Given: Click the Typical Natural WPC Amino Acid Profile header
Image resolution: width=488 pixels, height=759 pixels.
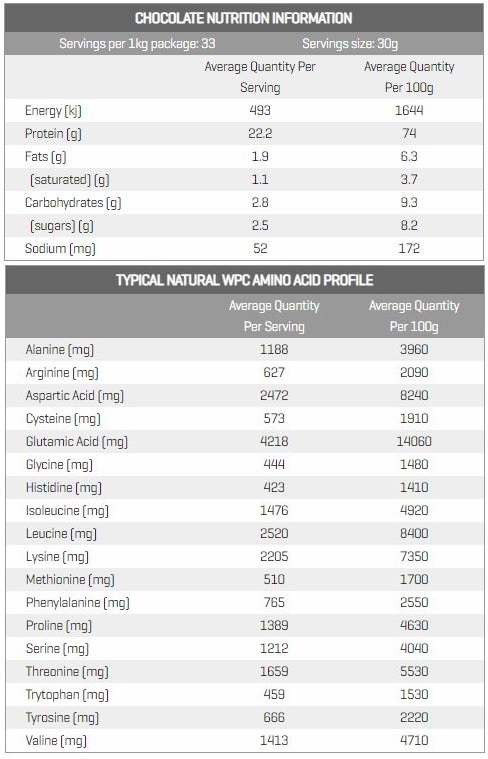Looking at the screenshot, I should tap(244, 280).
